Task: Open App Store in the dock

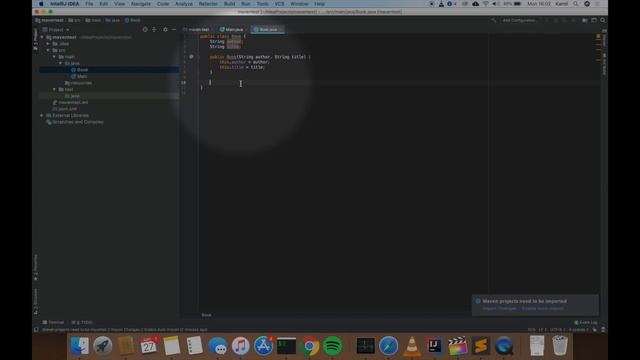Action: click(x=264, y=346)
